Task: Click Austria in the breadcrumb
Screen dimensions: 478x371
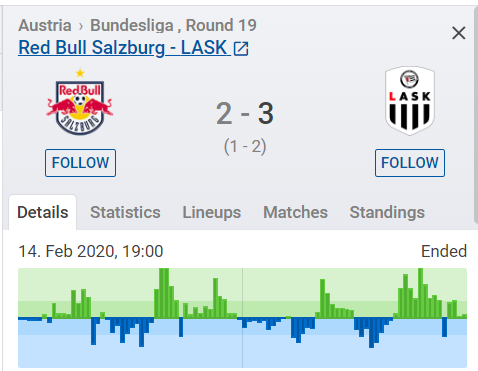Action: tap(45, 25)
